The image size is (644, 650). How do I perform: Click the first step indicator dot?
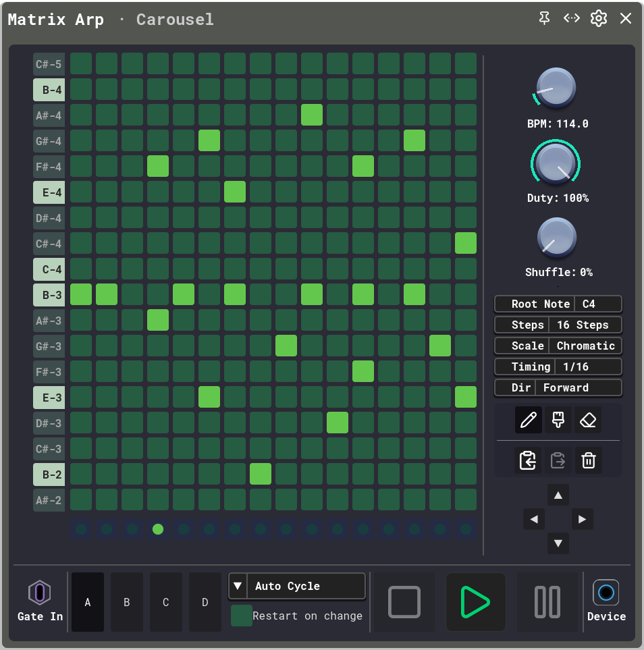coord(81,529)
